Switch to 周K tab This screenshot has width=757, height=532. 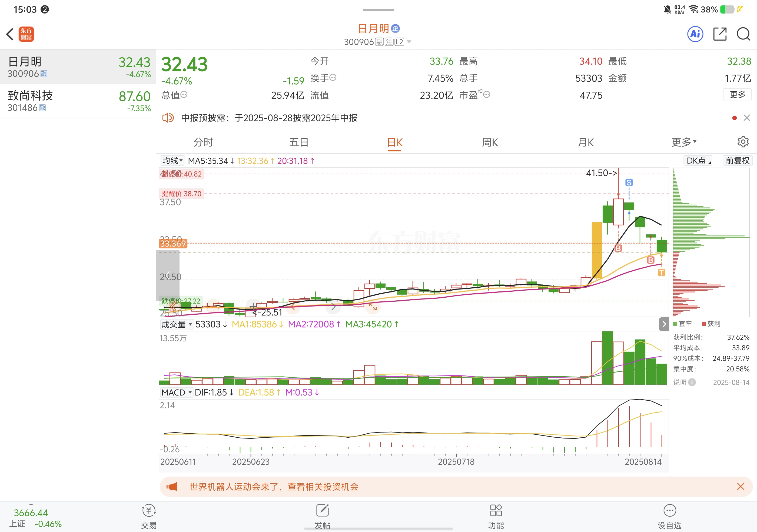[490, 142]
